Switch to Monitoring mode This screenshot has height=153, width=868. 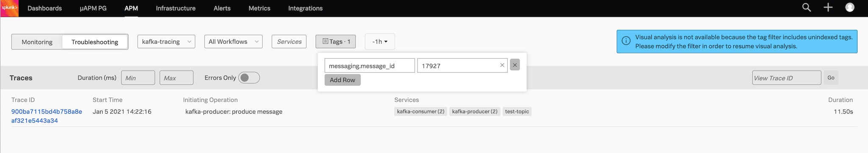point(37,42)
